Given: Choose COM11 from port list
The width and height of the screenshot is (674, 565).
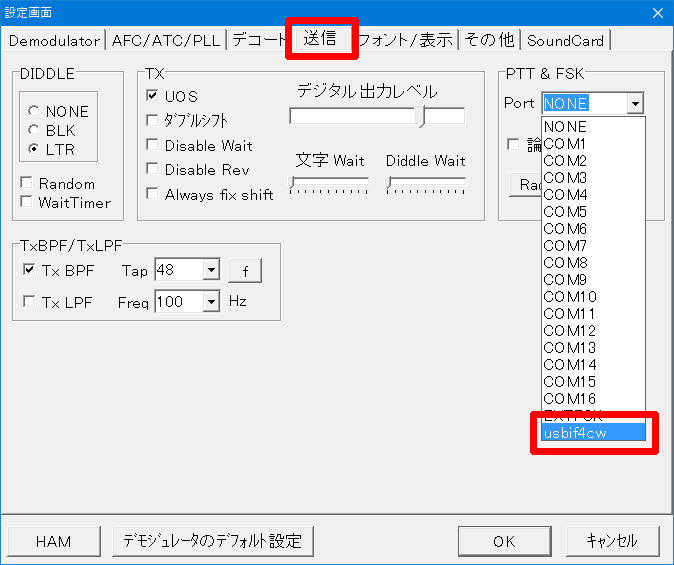Looking at the screenshot, I should tap(593, 313).
